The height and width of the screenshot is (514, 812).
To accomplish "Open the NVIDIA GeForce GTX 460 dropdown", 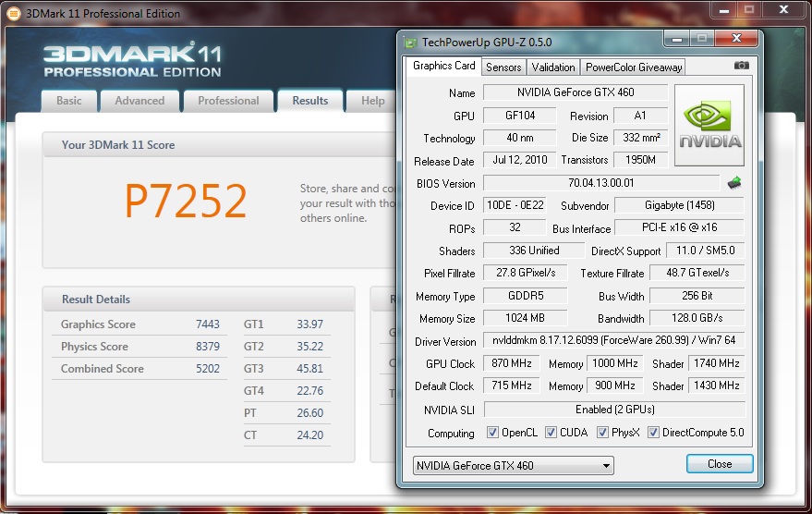I will click(514, 465).
